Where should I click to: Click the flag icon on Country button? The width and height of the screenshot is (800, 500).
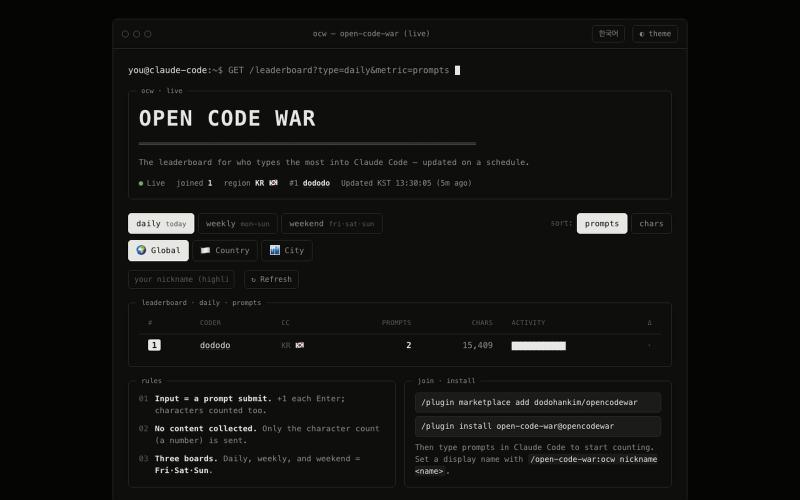coord(205,251)
